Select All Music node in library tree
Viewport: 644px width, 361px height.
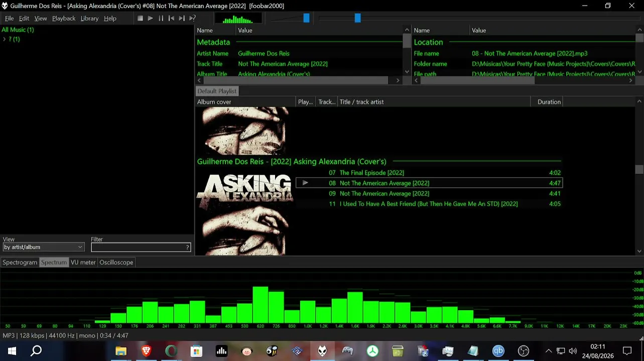(18, 30)
